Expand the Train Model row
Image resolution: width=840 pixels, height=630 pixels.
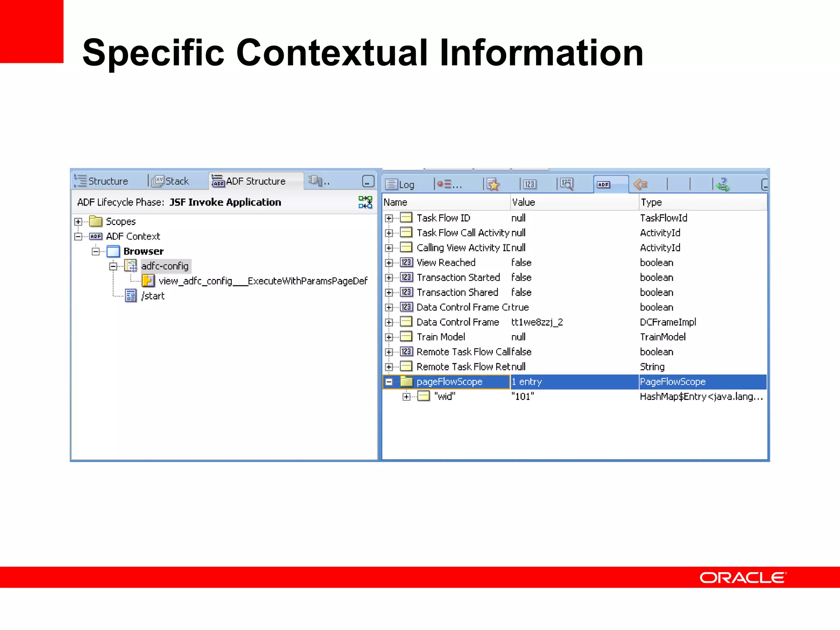tap(389, 337)
